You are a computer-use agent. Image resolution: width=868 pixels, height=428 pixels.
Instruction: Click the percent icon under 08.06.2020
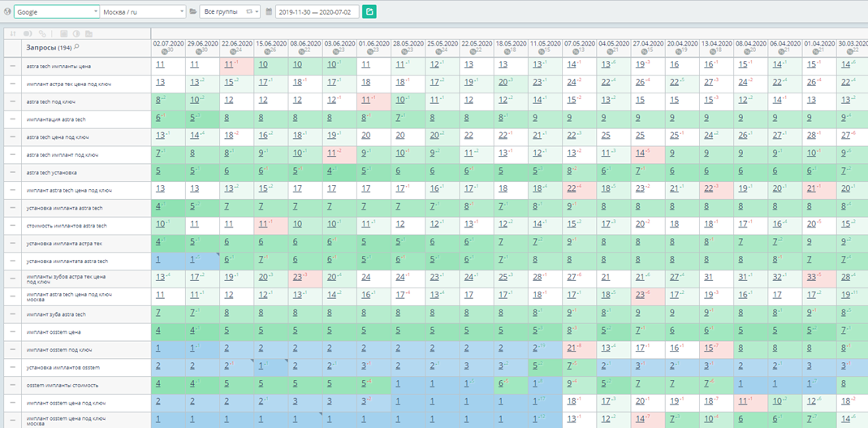coord(303,51)
